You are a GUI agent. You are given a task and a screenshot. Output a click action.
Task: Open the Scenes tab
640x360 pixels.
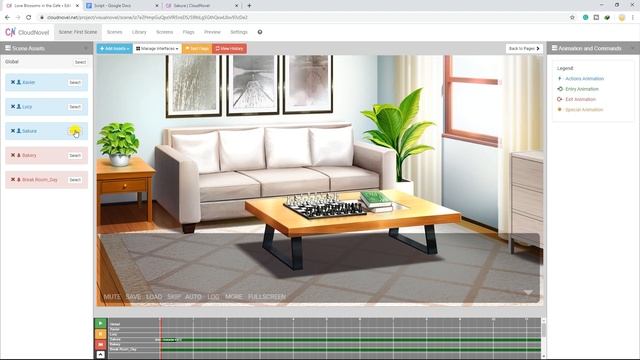coord(115,32)
